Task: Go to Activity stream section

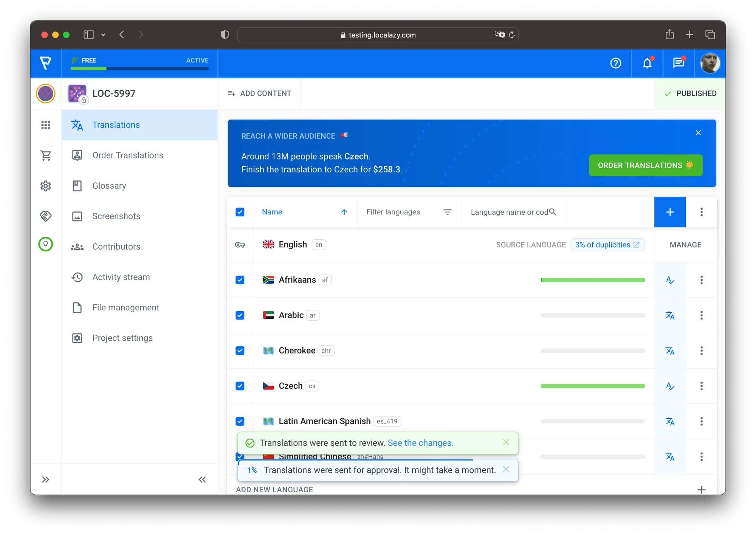Action: 121,277
